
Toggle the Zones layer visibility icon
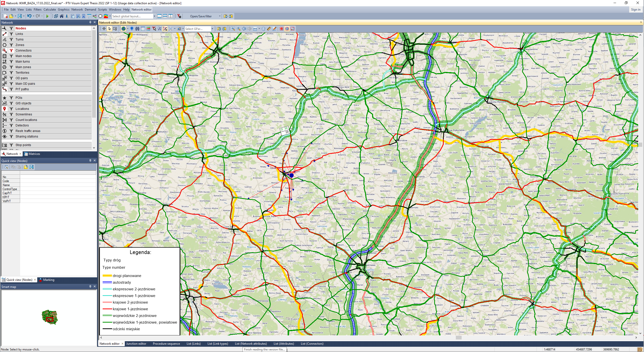click(x=5, y=45)
